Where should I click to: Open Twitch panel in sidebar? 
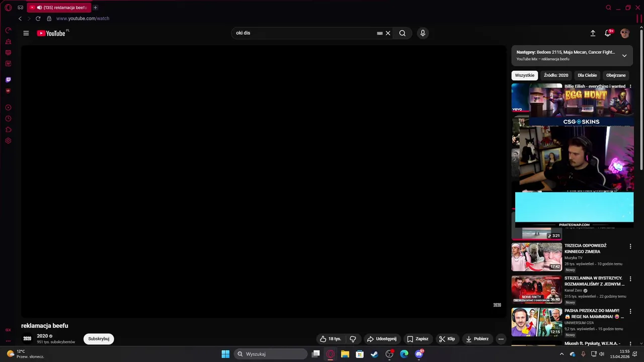8,80
